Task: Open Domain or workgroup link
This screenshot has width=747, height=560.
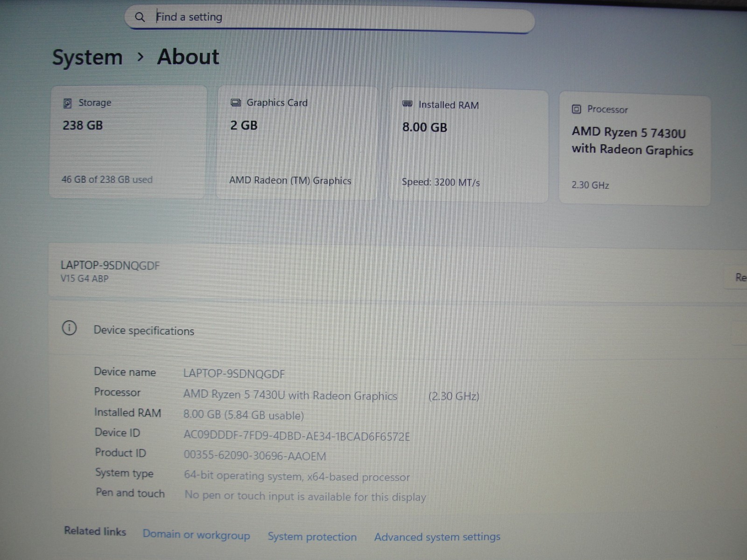Action: click(196, 534)
